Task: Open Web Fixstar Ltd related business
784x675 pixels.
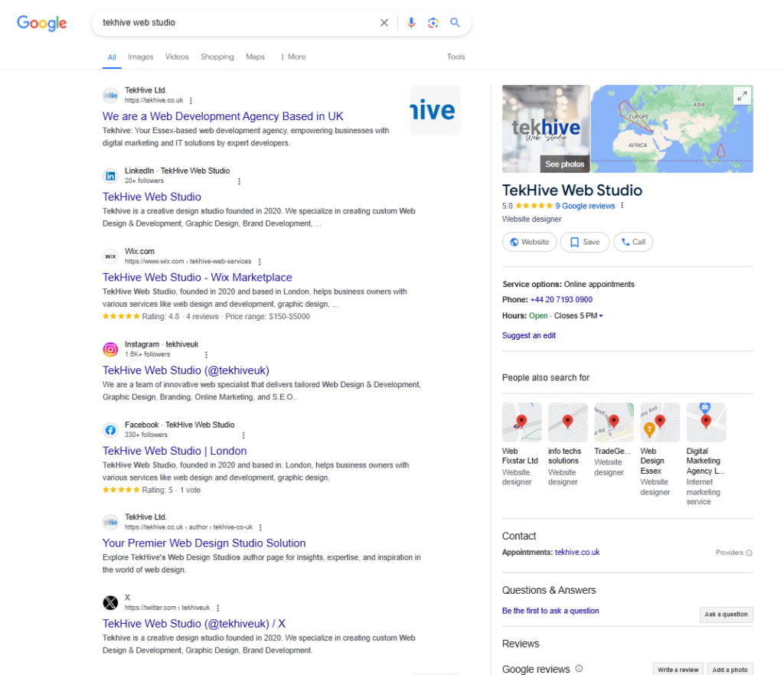Action: [x=521, y=444]
